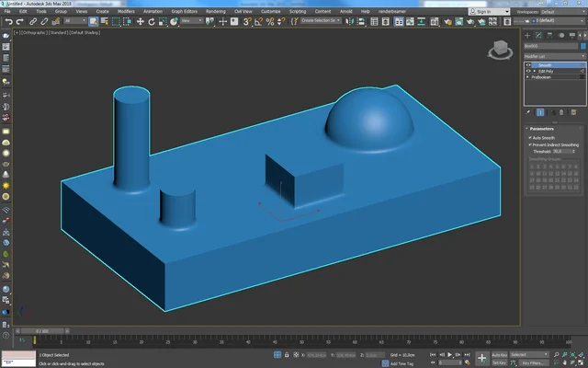The height and width of the screenshot is (368, 588).
Task: Click the Redo arrow icon
Action: pyautogui.click(x=20, y=21)
